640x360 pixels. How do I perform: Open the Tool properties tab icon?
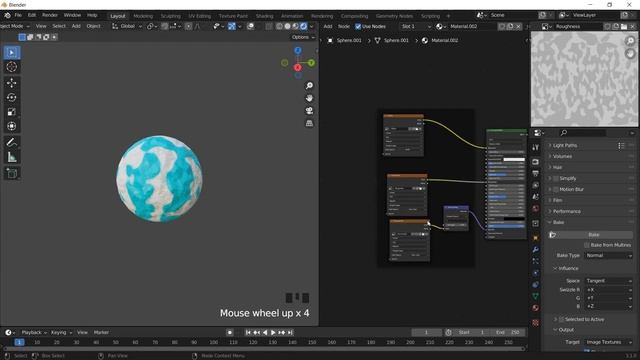pos(536,147)
